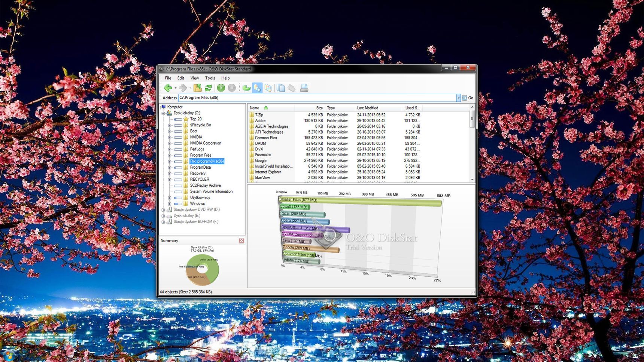
Task: Select the SC2Replay Archive folder
Action: (x=205, y=185)
